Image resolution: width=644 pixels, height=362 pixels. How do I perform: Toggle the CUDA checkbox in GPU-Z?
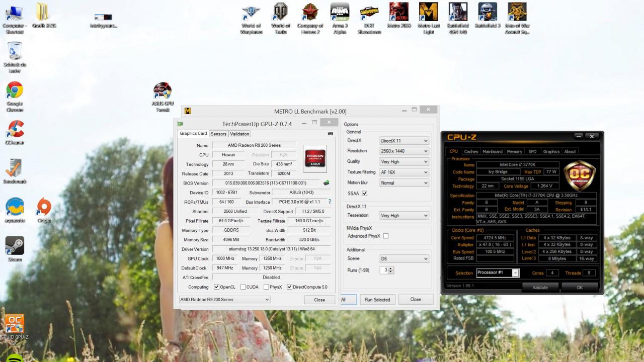(x=243, y=287)
